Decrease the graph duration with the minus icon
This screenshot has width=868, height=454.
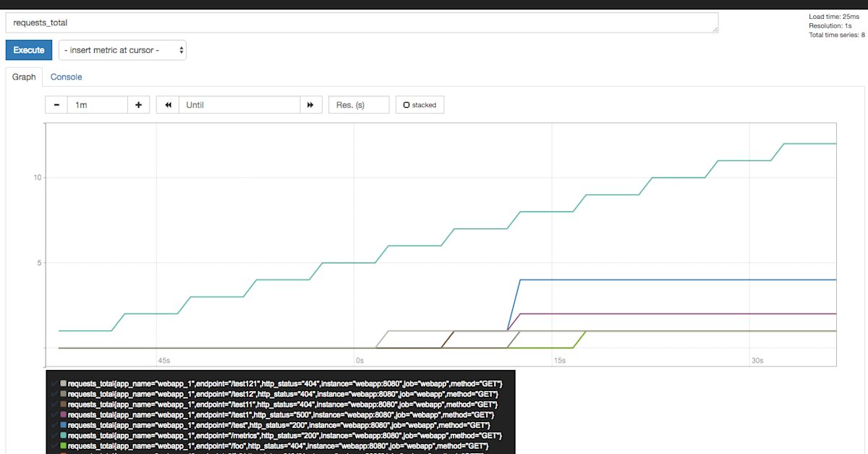(x=56, y=104)
